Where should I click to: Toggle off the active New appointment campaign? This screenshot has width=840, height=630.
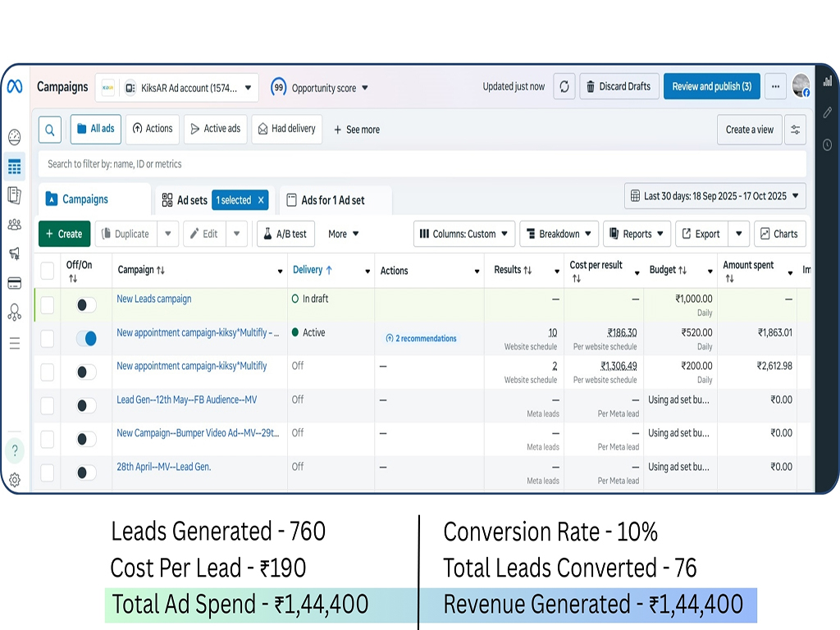point(86,338)
